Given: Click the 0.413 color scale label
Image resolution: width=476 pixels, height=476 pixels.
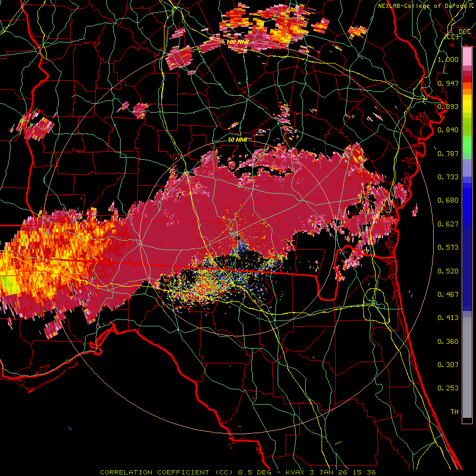Looking at the screenshot, I should tap(448, 318).
